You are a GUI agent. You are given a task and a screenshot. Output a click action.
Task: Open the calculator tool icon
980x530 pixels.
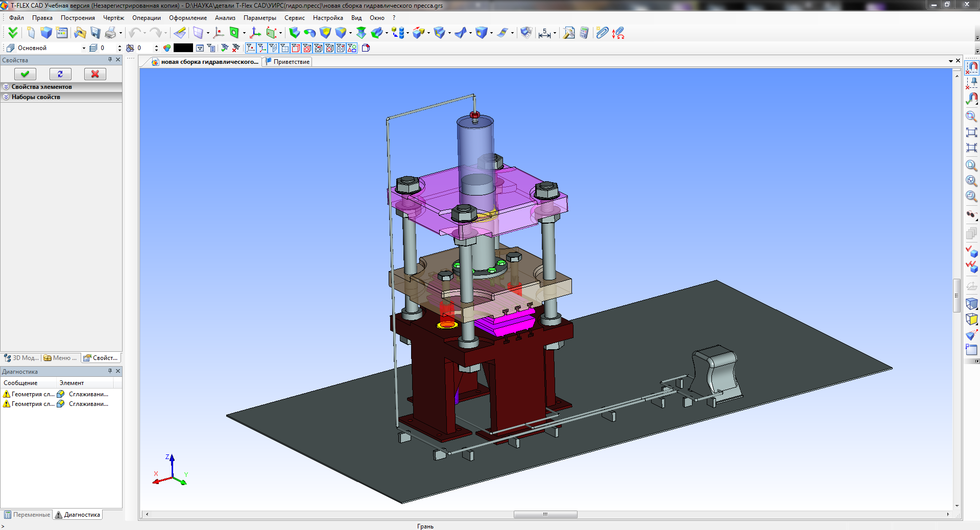(x=584, y=33)
